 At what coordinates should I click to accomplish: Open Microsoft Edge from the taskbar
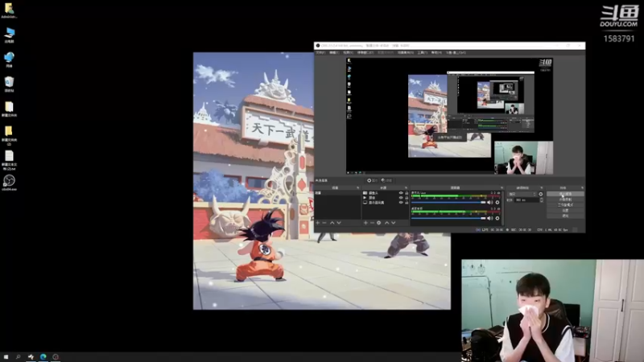tap(43, 357)
